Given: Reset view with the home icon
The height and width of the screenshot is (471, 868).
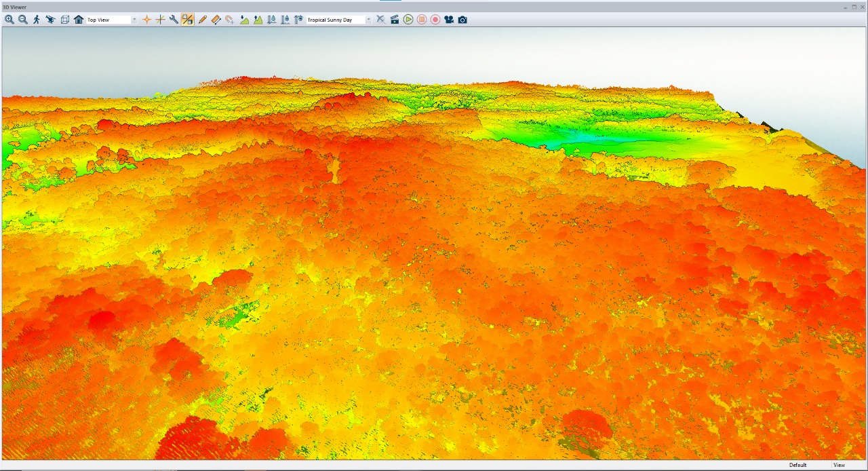Looking at the screenshot, I should pos(79,20).
